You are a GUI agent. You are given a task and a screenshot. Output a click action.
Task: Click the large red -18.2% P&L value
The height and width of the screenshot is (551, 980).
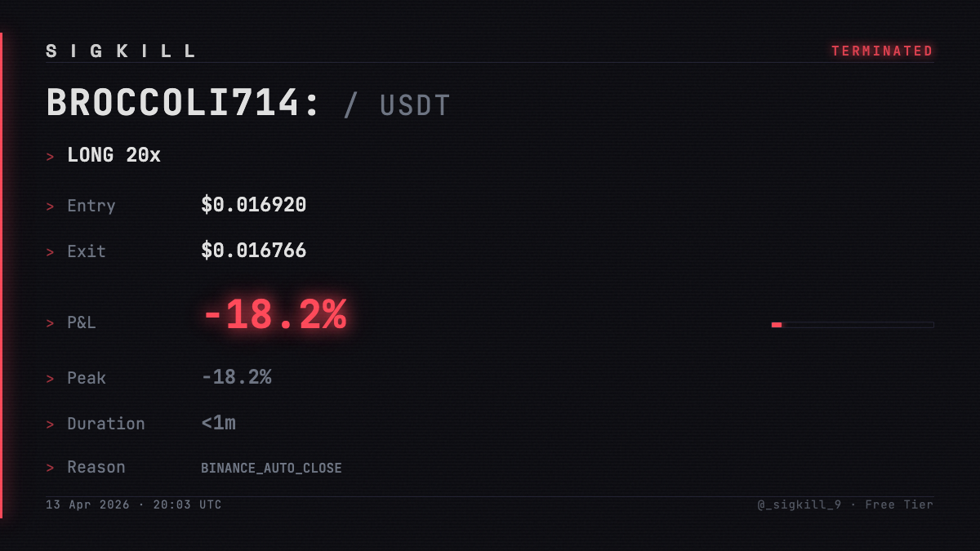point(274,315)
